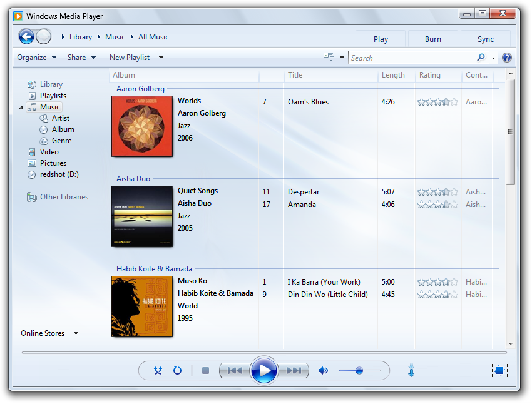Click the Aaron Golberg group heading
Screen dimensions: 532x404
(140, 88)
